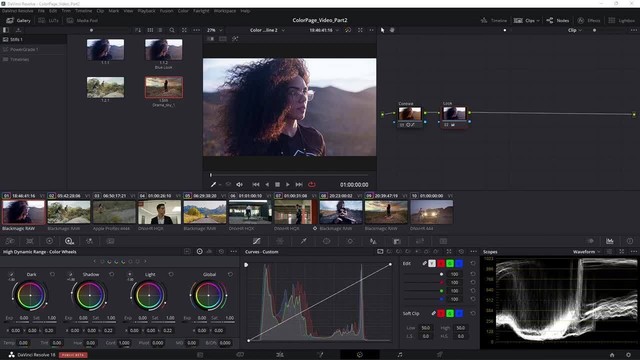The width and height of the screenshot is (640, 360).
Task: Expand the viewer zoom percentage dropdown
Action: [215, 30]
